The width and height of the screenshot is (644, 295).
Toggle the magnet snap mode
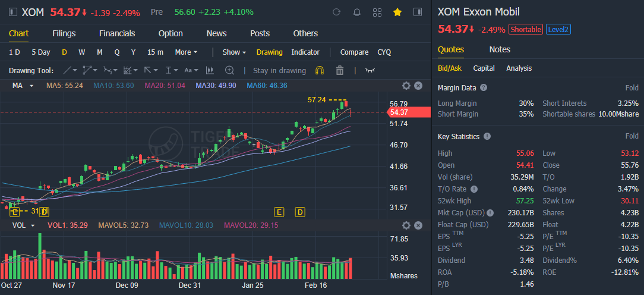[320, 70]
